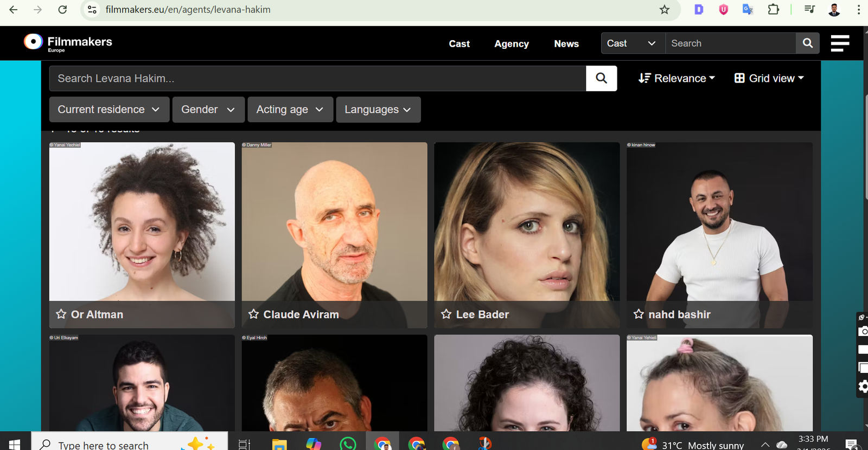The height and width of the screenshot is (450, 868).
Task: Open Or Altman name link
Action: click(97, 314)
